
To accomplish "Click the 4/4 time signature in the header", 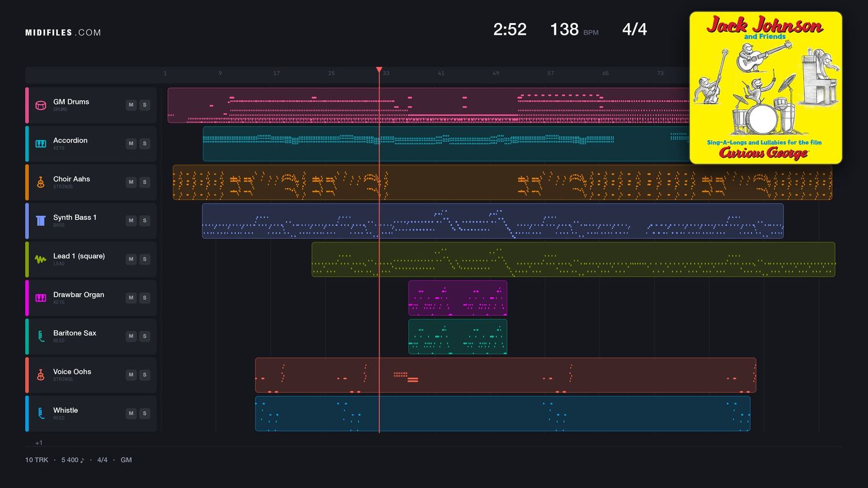I will 634,29.
